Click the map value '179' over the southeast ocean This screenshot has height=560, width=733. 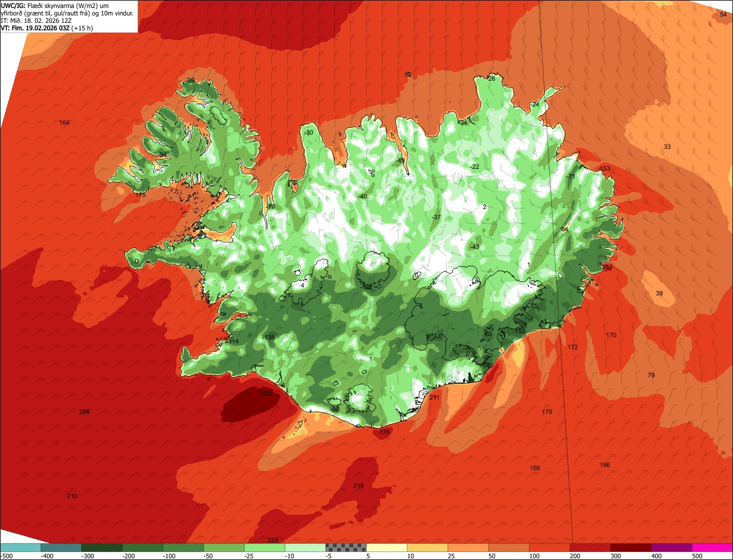(547, 412)
